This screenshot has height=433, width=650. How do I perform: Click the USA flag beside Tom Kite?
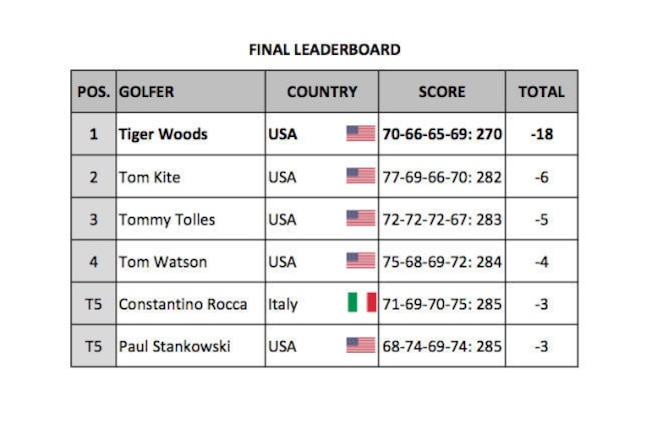(361, 176)
